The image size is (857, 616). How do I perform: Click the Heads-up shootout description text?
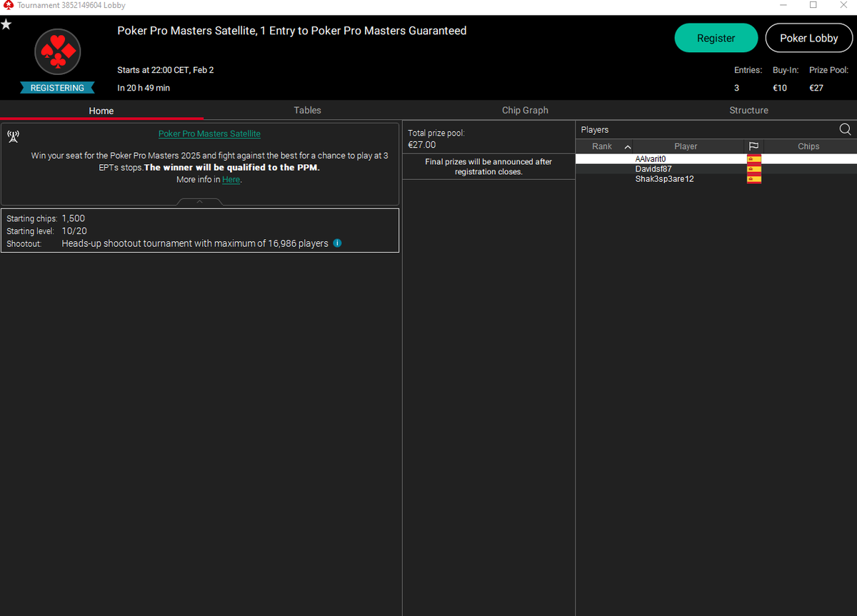pos(195,243)
